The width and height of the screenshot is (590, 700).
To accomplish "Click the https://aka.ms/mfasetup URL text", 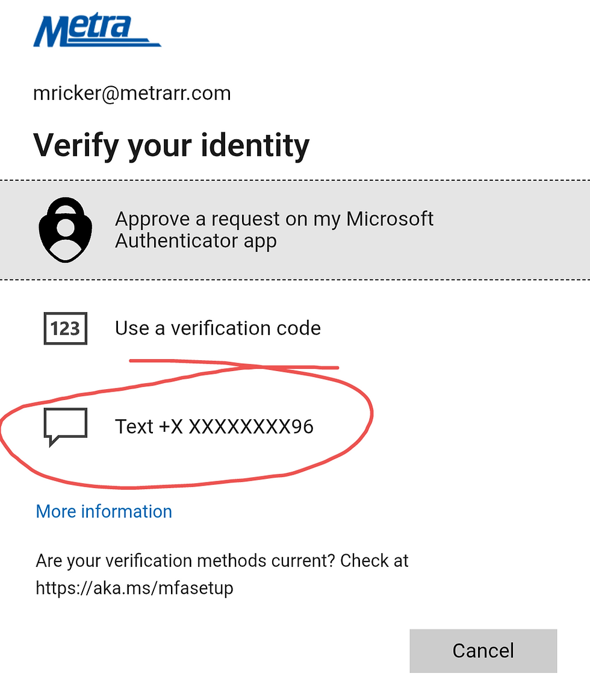I will point(134,587).
